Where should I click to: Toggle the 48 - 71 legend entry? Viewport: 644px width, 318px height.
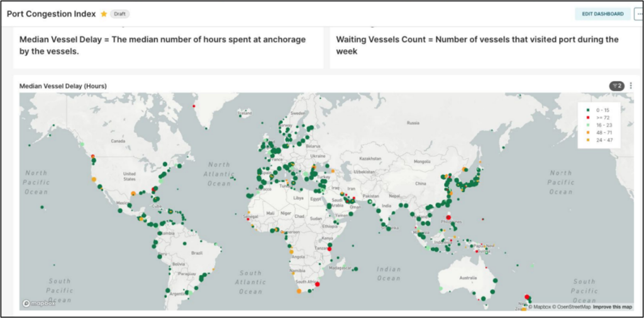599,132
